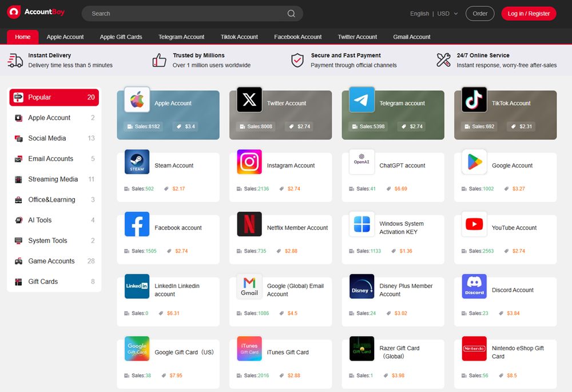Click the 24/7 Online Service tools icon
Viewport: 572px width, 392px height.
tap(444, 60)
